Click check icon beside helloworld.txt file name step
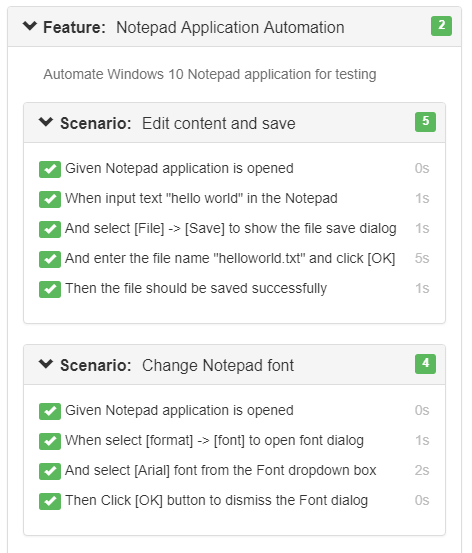 click(x=50, y=259)
